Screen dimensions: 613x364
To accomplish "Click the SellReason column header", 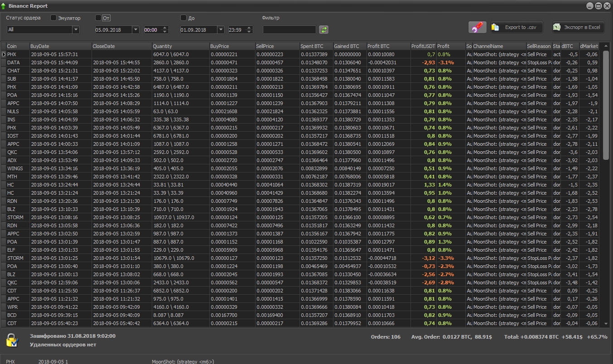I will [x=539, y=46].
